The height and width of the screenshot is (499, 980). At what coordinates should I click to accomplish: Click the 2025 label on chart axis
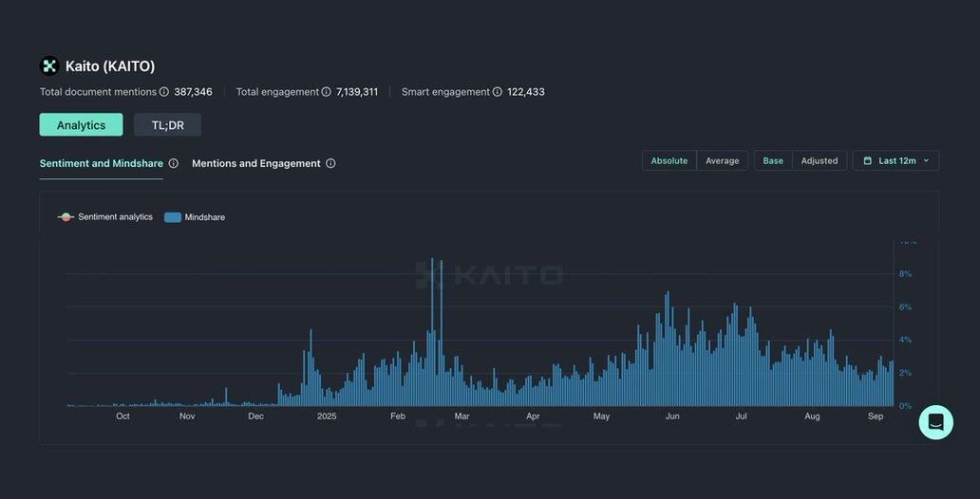(x=327, y=416)
